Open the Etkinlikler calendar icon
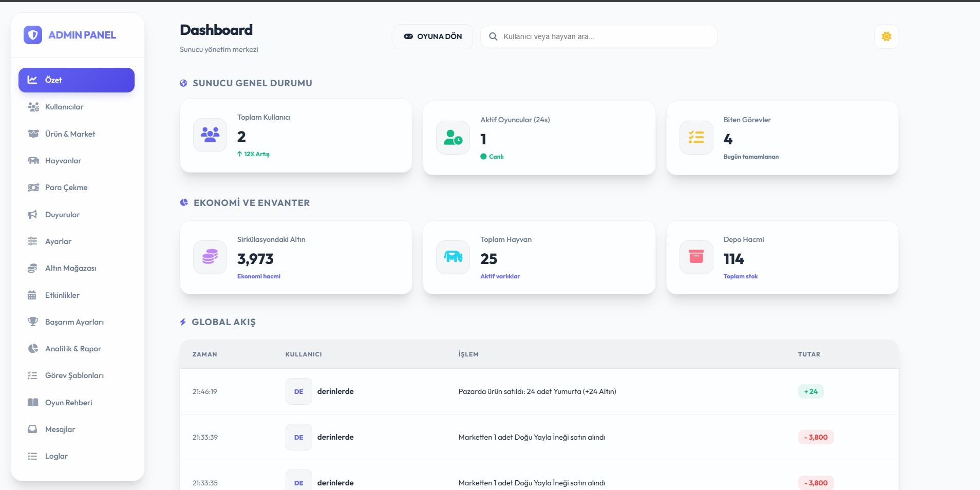The height and width of the screenshot is (490, 980). (x=32, y=295)
